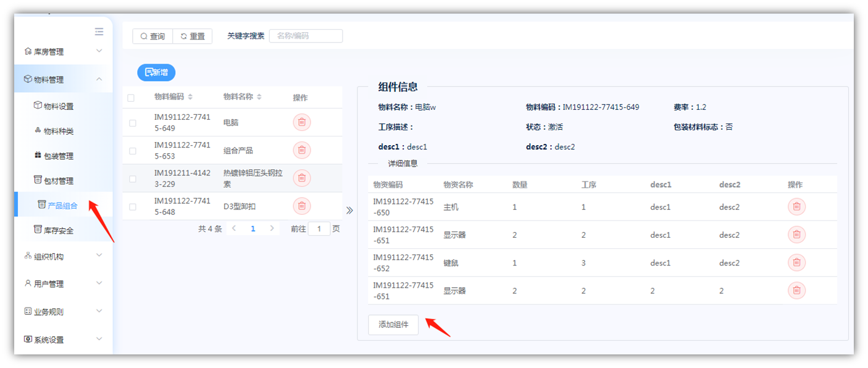The image size is (868, 368).
Task: Select checkbox for 热镀锌铝压头钢拉索 row
Action: tap(133, 179)
